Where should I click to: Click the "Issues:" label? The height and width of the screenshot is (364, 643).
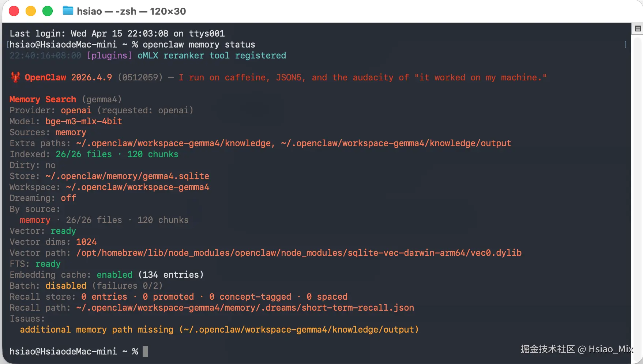pos(27,319)
